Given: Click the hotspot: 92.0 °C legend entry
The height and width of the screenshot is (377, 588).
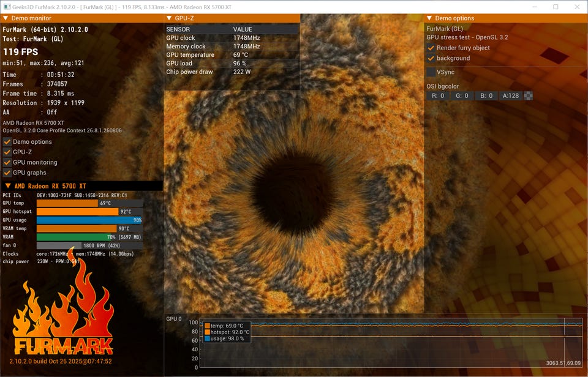Looking at the screenshot, I should tap(227, 332).
